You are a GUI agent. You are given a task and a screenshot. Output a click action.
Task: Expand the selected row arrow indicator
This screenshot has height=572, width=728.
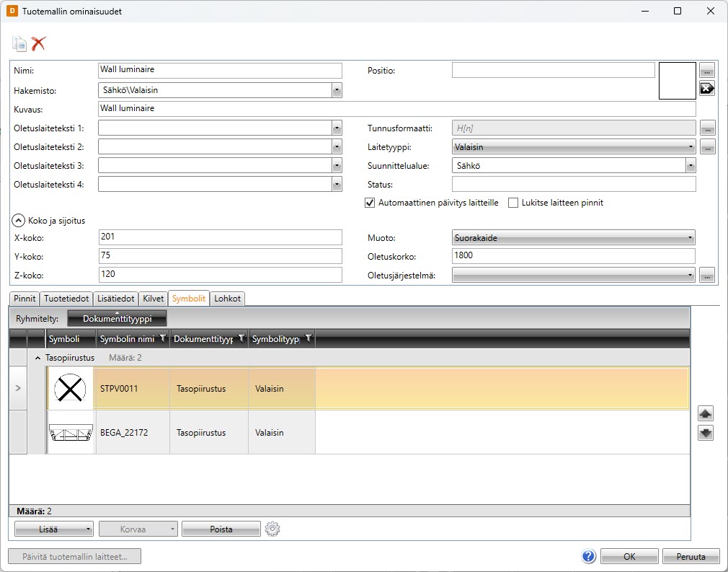pos(18,388)
